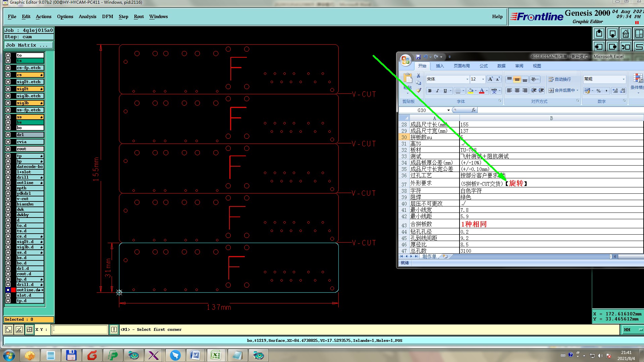Toggle visibility box for layer 'drl'
This screenshot has width=644, height=362.
coord(8,135)
